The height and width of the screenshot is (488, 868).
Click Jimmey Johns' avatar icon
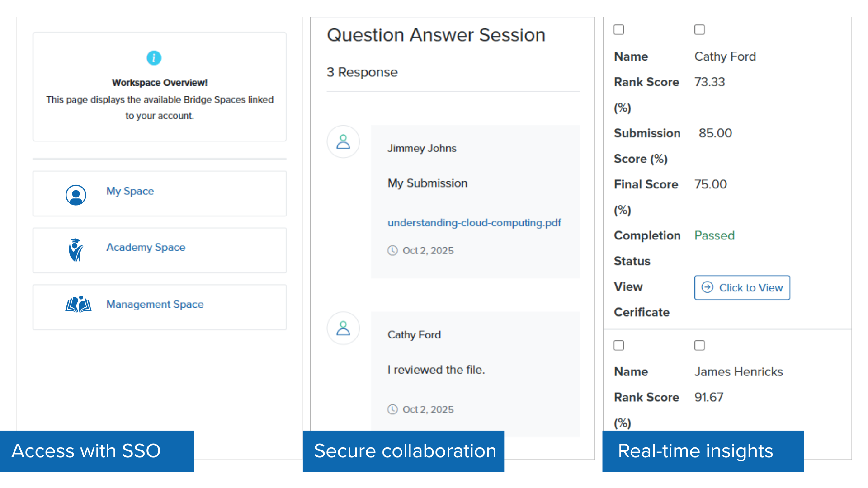pyautogui.click(x=343, y=142)
